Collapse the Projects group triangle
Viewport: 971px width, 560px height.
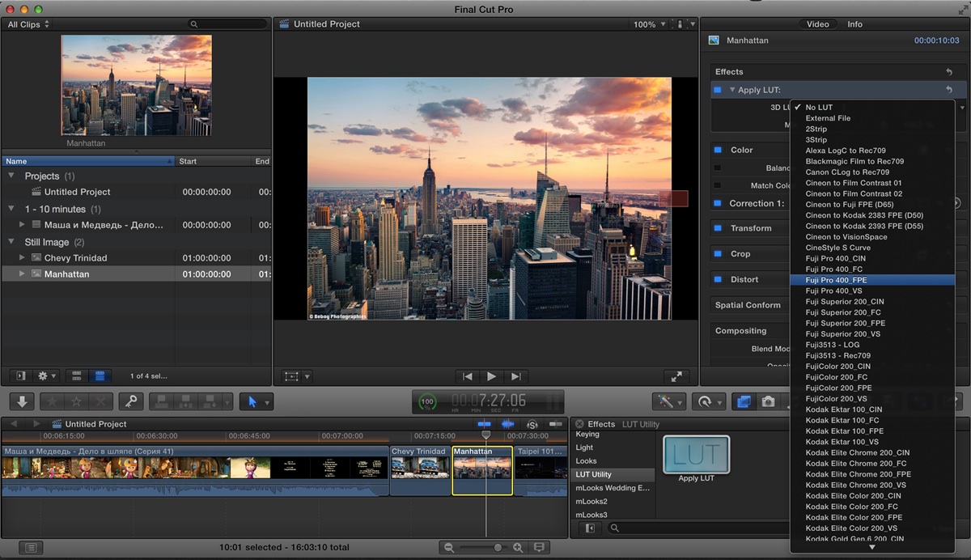[x=11, y=176]
